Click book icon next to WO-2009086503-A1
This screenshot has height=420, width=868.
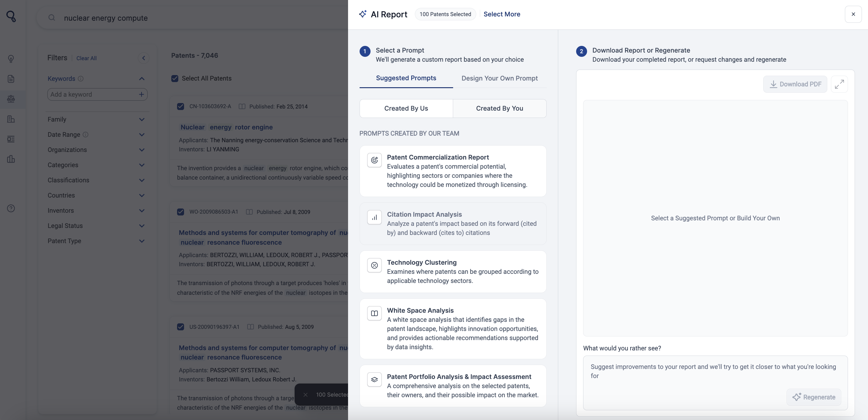[249, 212]
